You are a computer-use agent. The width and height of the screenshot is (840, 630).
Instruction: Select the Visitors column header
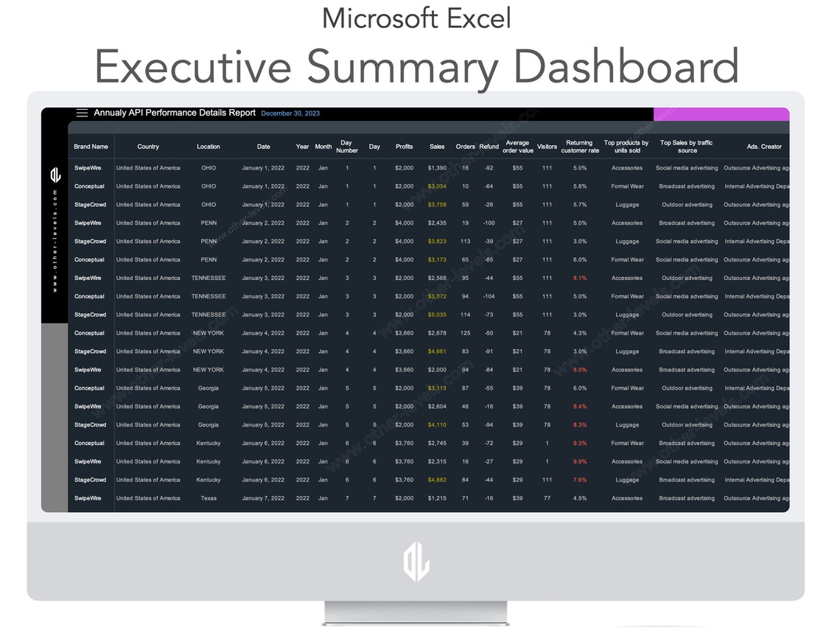pyautogui.click(x=547, y=147)
